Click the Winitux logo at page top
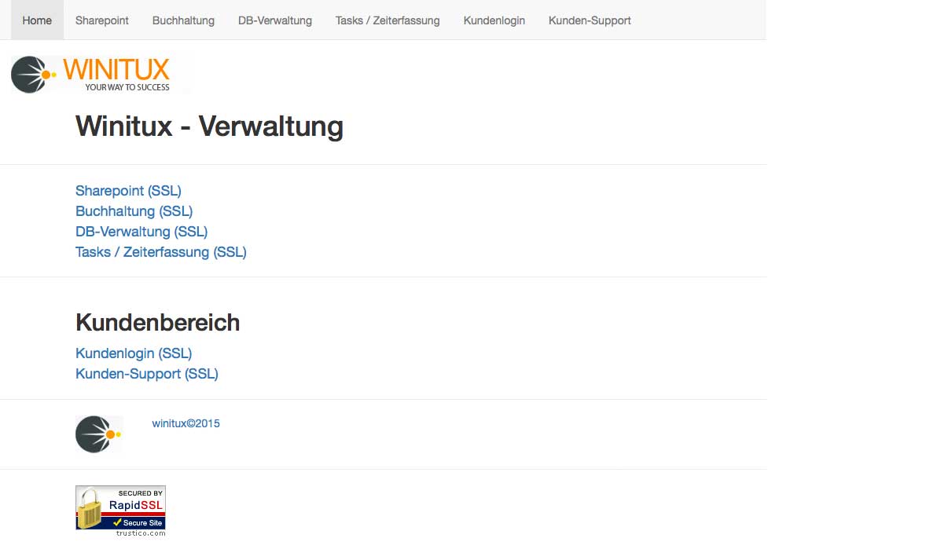937x560 pixels. (x=91, y=75)
